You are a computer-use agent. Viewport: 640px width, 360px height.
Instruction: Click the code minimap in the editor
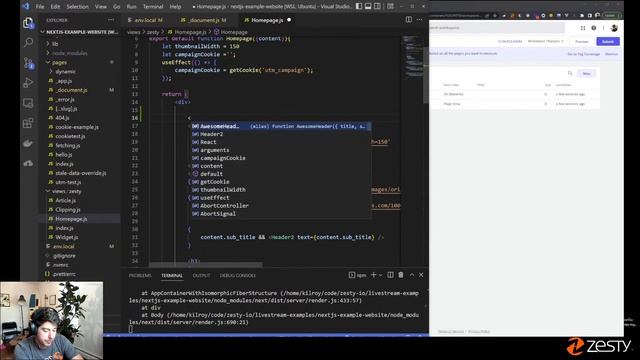pos(413,57)
